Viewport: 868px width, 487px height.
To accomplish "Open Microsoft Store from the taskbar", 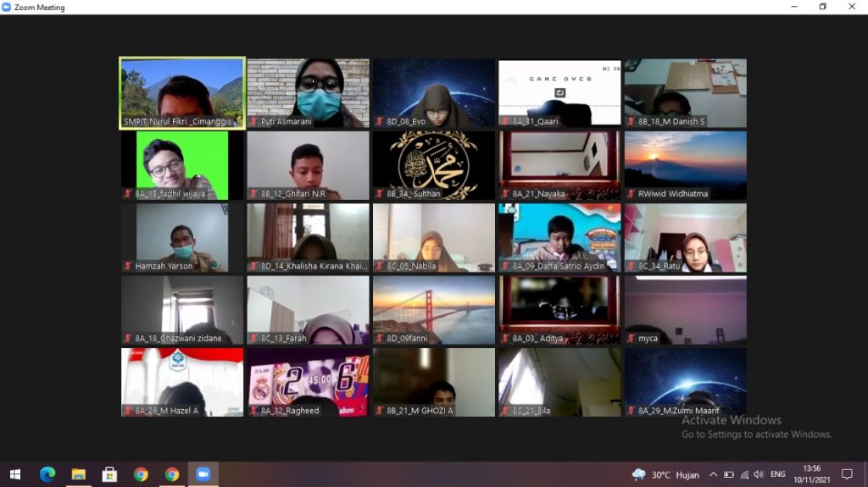I will pos(109,474).
